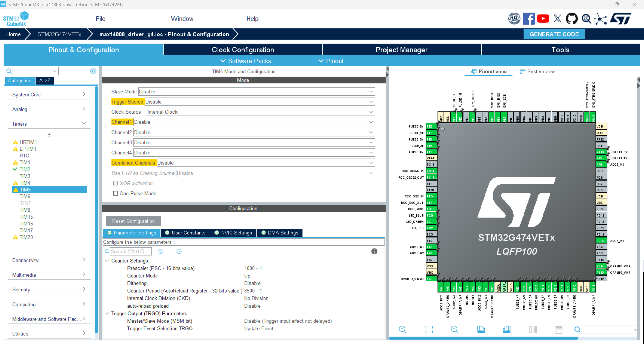Switch to Clock Configuration tab
This screenshot has height=344, width=644.
pos(243,50)
